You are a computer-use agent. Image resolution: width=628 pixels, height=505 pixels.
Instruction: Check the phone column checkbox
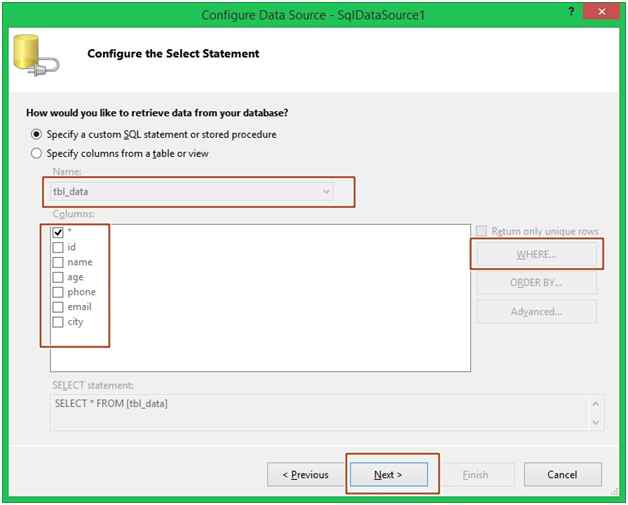(58, 292)
